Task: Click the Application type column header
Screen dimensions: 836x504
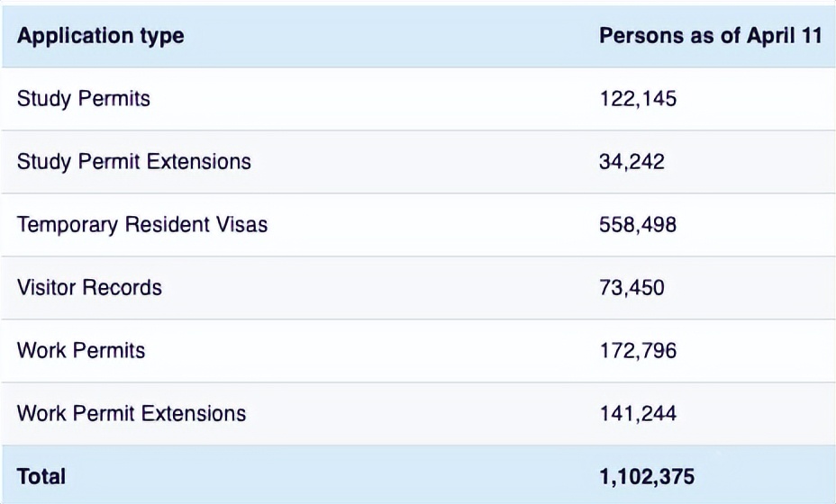Action: coord(100,37)
